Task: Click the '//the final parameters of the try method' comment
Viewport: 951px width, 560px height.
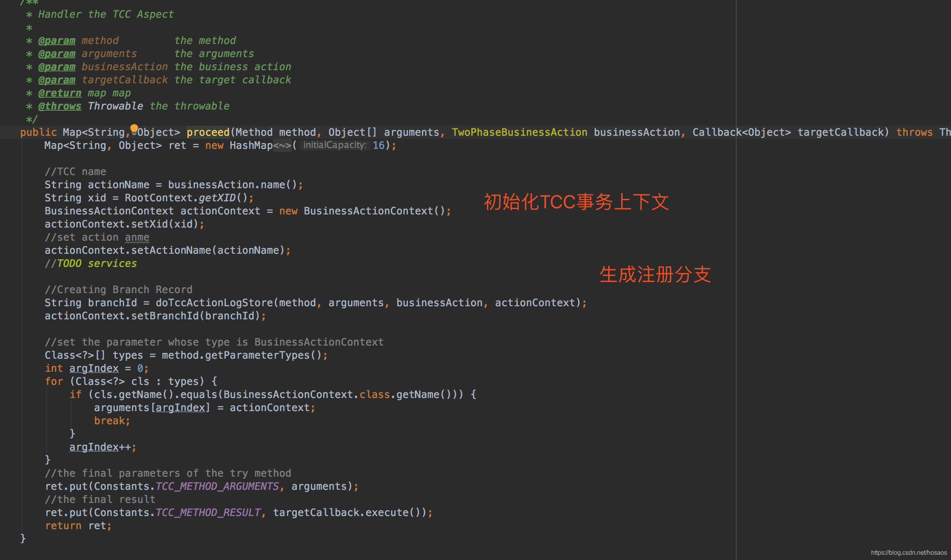Action: coord(168,473)
